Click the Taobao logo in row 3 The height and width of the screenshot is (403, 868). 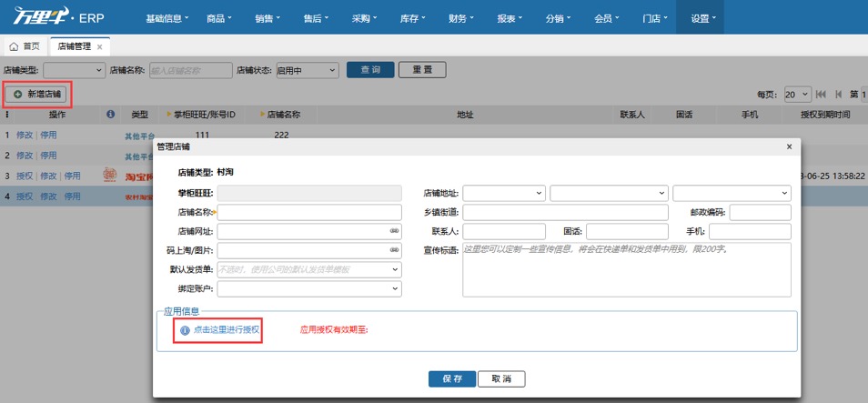point(109,176)
